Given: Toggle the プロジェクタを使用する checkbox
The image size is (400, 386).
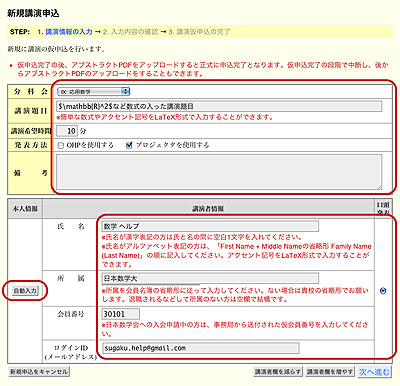Looking at the screenshot, I should (x=129, y=145).
